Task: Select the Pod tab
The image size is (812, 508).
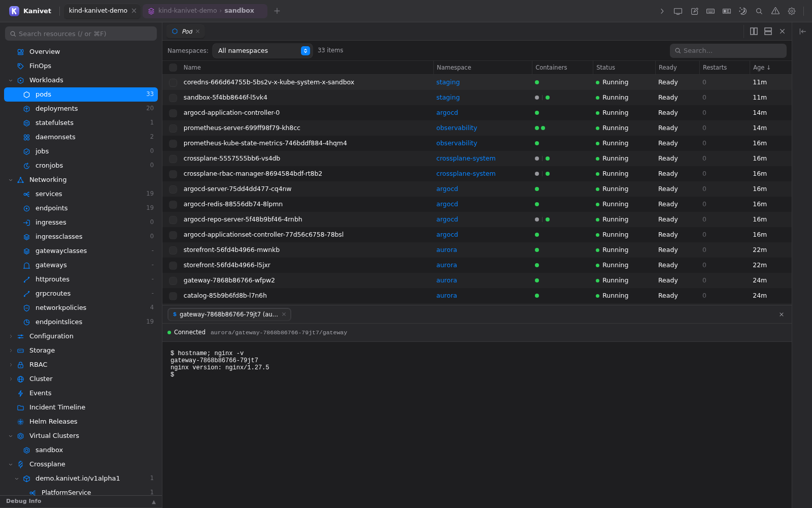Action: (x=186, y=31)
